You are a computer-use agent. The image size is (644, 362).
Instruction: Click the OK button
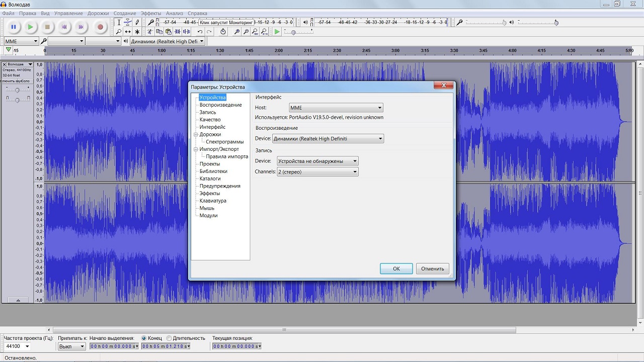[x=396, y=269]
